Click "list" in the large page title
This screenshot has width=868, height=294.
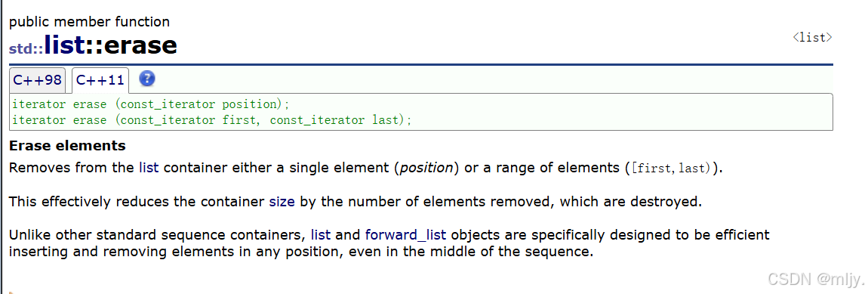coord(64,45)
